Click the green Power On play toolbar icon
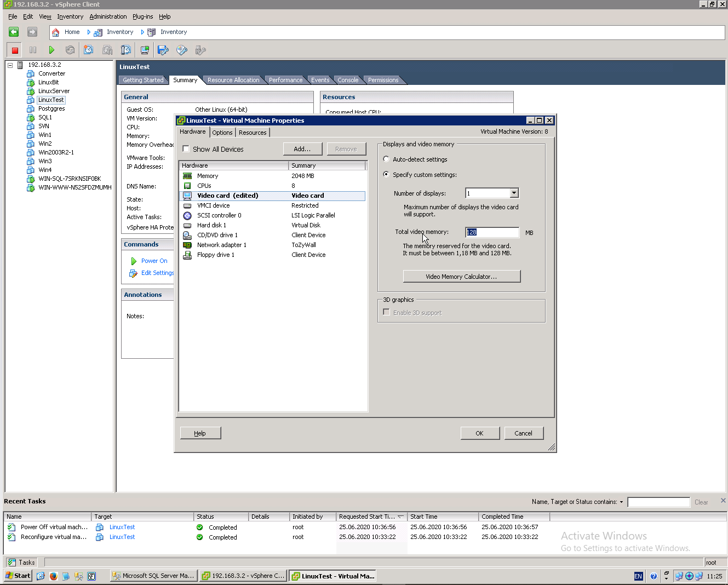The height and width of the screenshot is (585, 728). [x=51, y=50]
